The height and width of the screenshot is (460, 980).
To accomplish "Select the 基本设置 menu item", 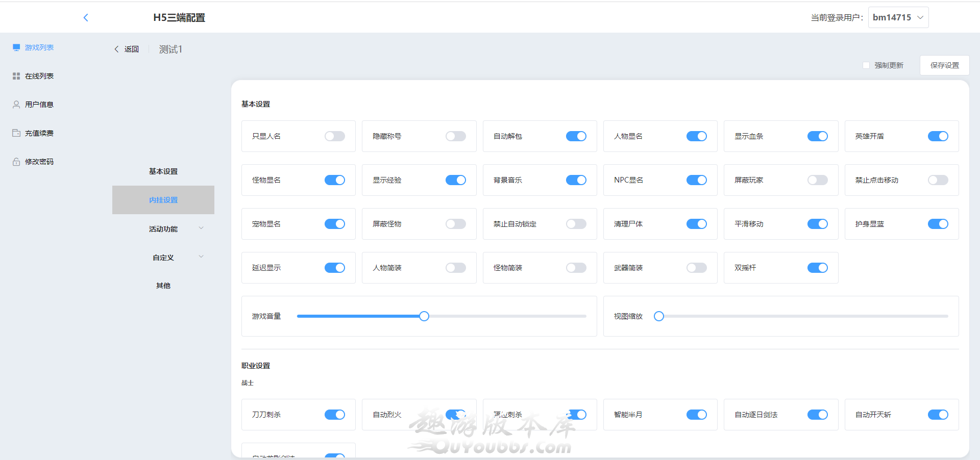I will (x=163, y=171).
